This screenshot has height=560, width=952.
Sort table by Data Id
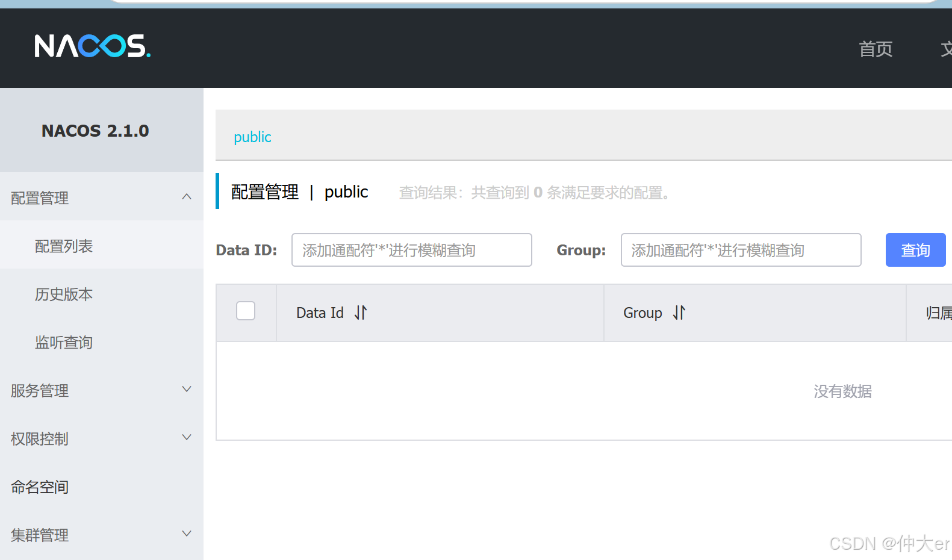click(x=361, y=313)
